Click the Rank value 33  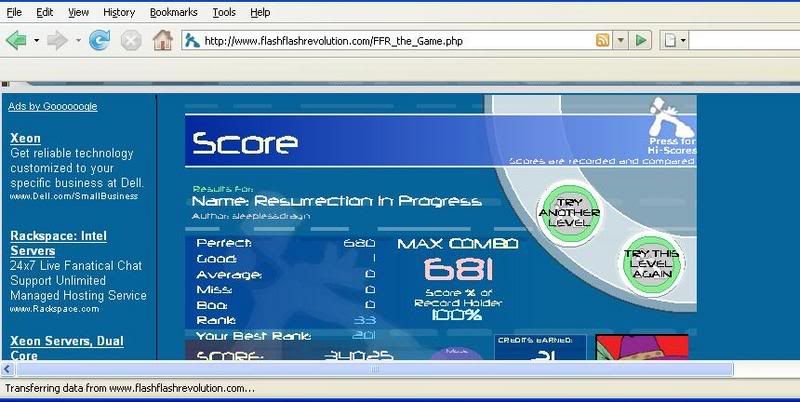pos(365,320)
